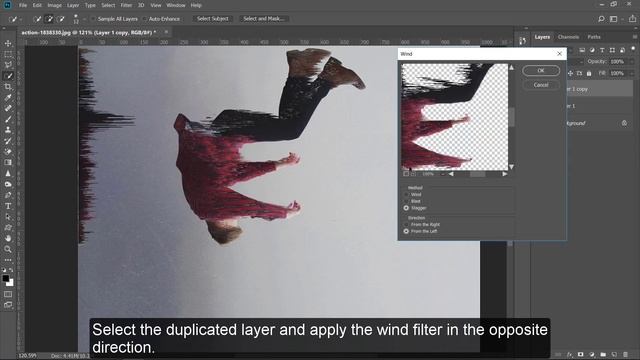Select the Stagger method radio button
This screenshot has width=640, height=360.
coord(406,208)
